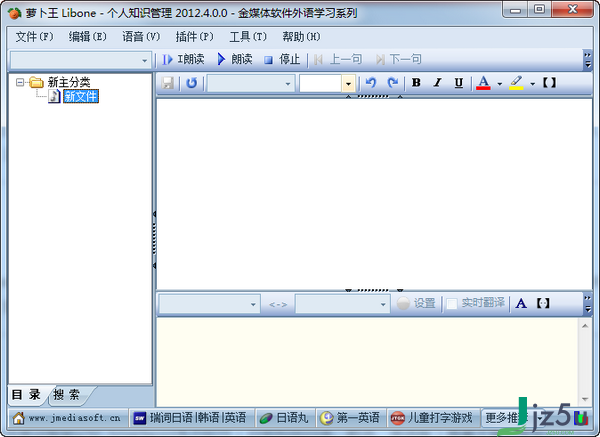Click the save disk icon in editor toolbar

click(x=168, y=83)
